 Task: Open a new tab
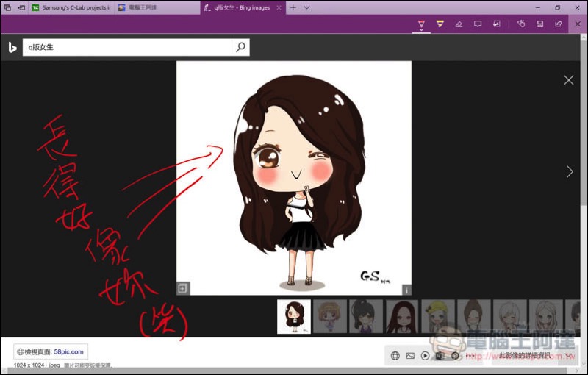point(293,7)
